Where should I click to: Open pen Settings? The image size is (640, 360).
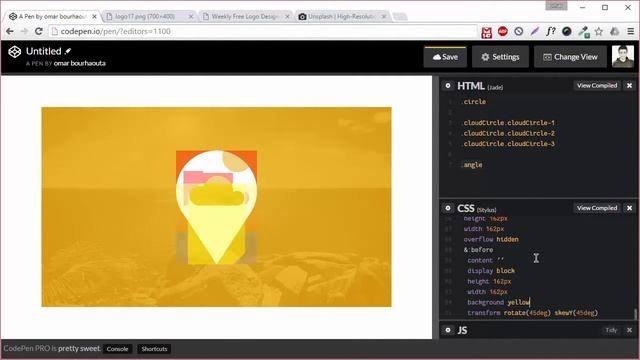tap(500, 57)
